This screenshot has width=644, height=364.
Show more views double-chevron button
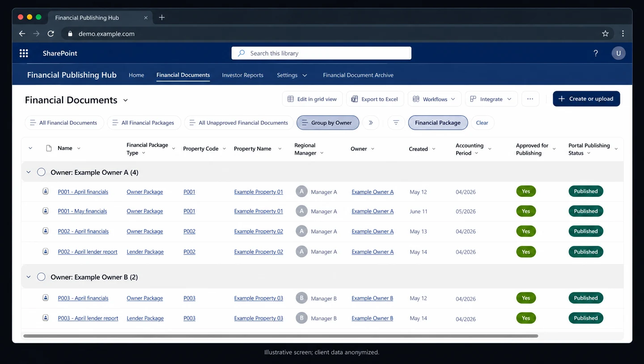[371, 123]
